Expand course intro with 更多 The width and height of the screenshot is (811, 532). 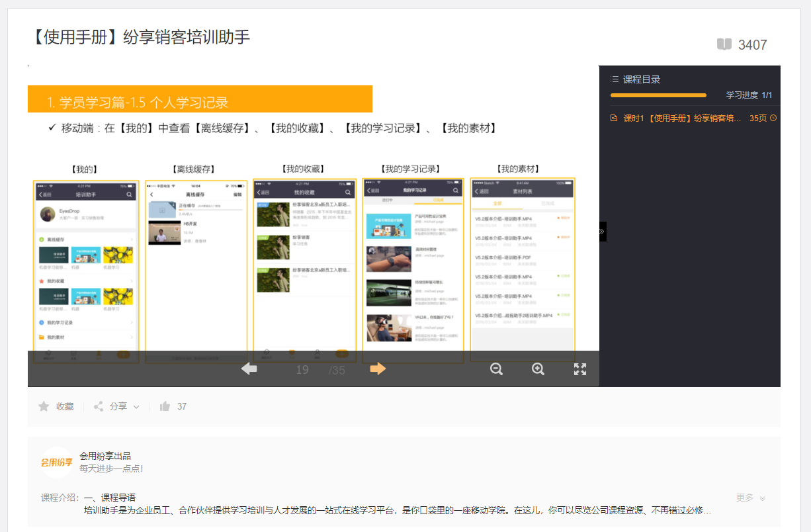(x=751, y=498)
